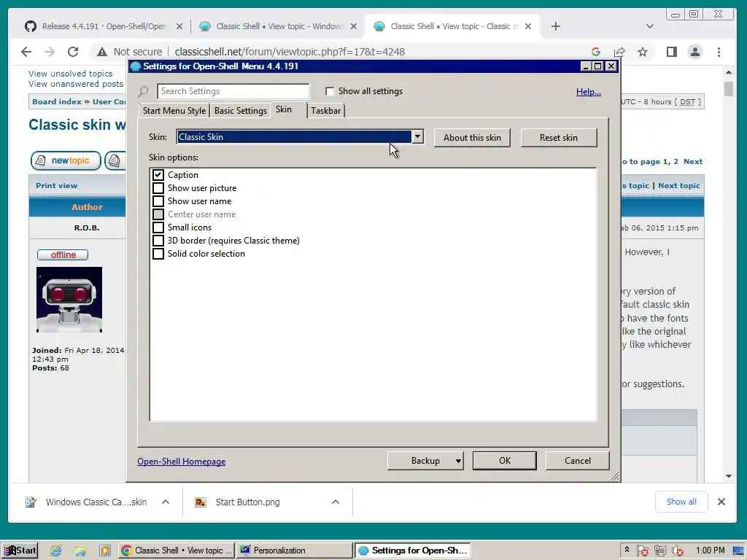Screen dimensions: 747x560
Task: Cancel the settings dialog
Action: pyautogui.click(x=578, y=461)
